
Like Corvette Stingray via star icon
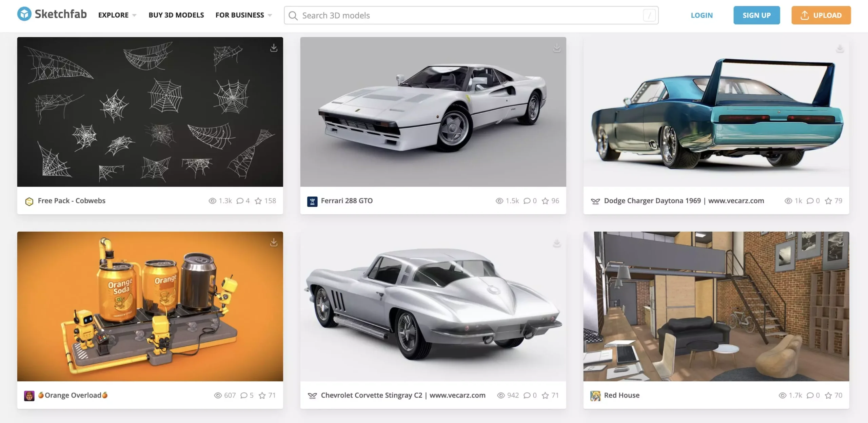coord(545,396)
